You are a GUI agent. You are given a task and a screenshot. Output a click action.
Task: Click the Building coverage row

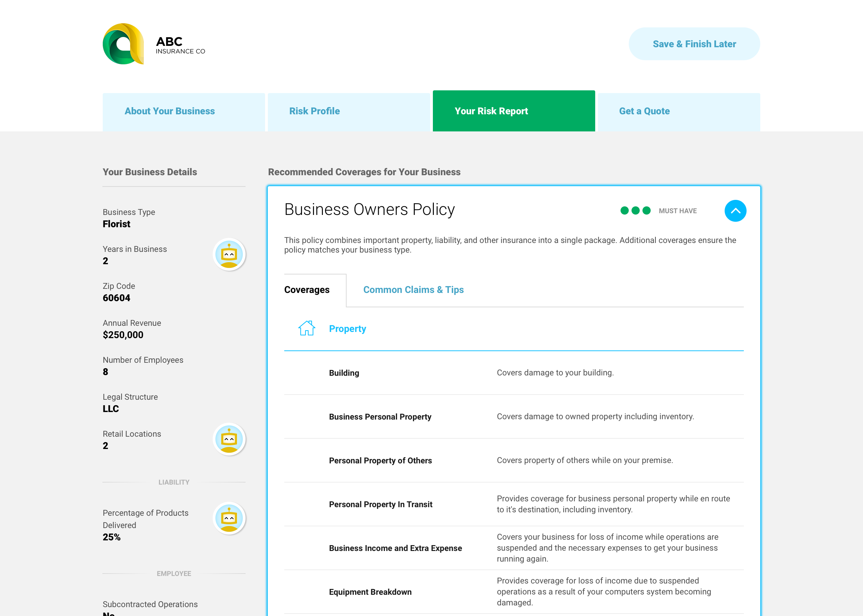pos(344,373)
